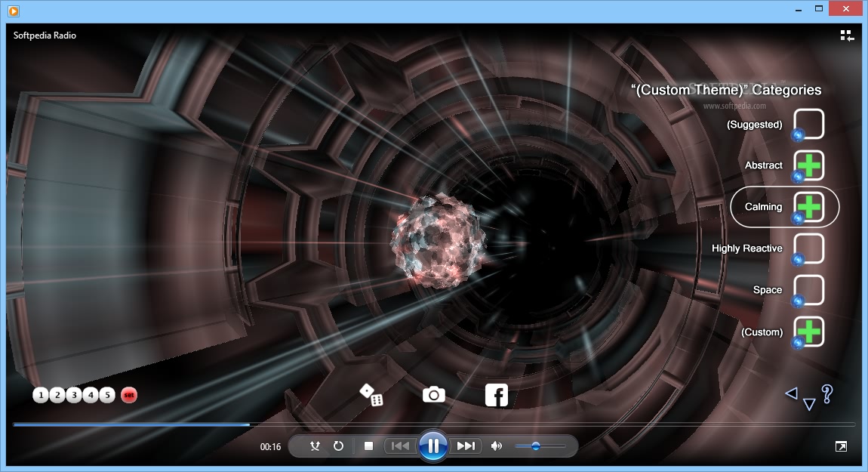
Task: Click the blue globe beside Abstract
Action: (x=799, y=177)
